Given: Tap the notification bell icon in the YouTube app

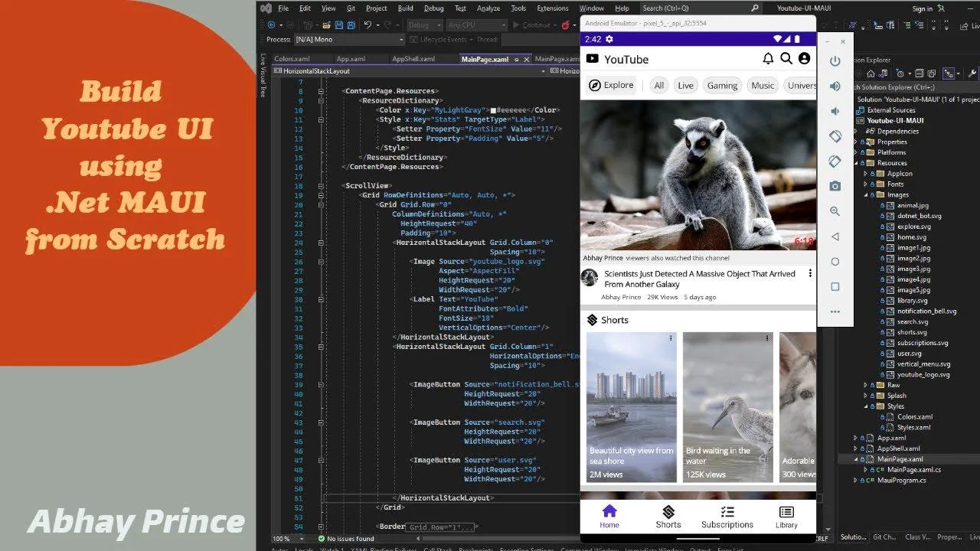Looking at the screenshot, I should 768,58.
